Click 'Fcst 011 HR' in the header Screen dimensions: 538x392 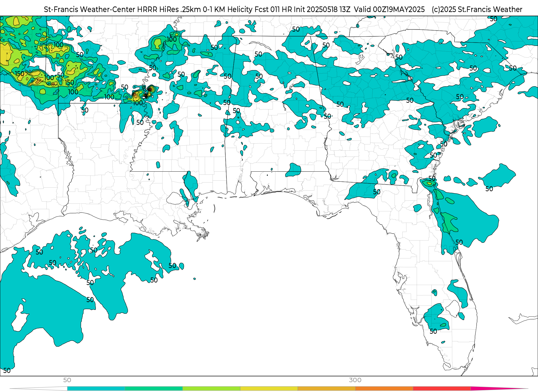(273, 10)
